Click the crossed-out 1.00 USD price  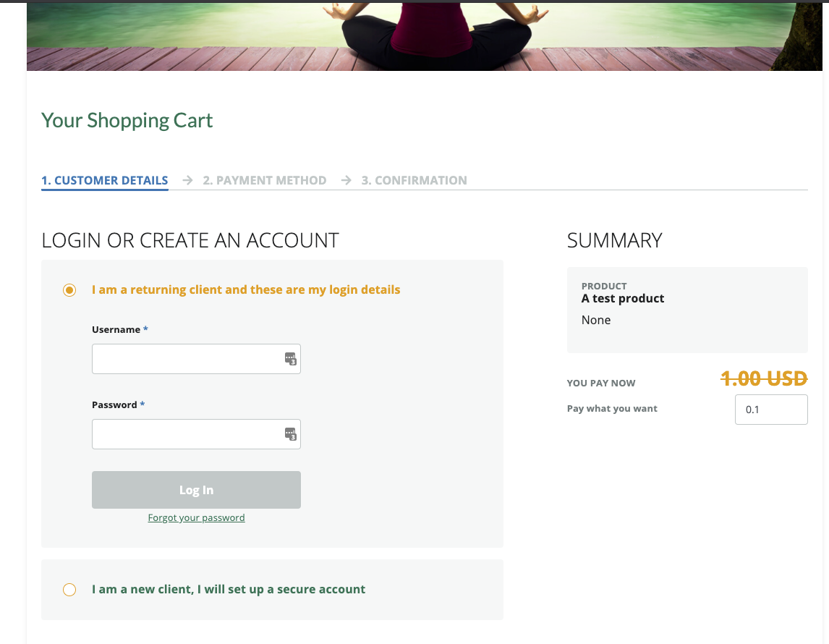pos(764,378)
